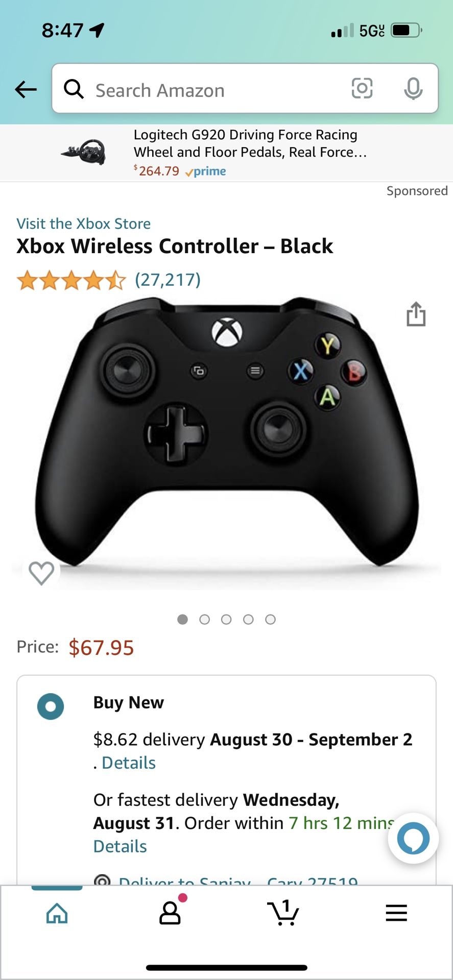
Task: Open the shopping cart
Action: [283, 913]
